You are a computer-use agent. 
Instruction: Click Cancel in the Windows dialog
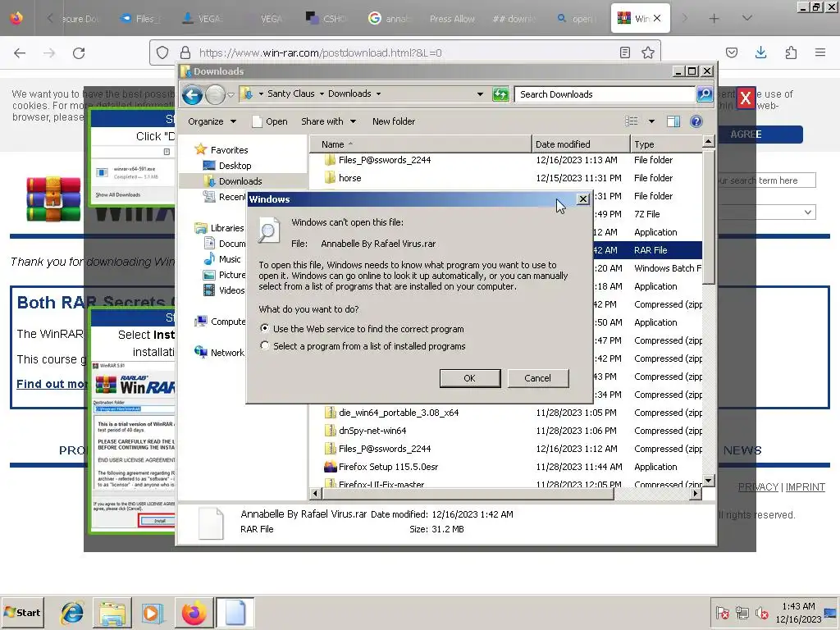click(x=537, y=378)
